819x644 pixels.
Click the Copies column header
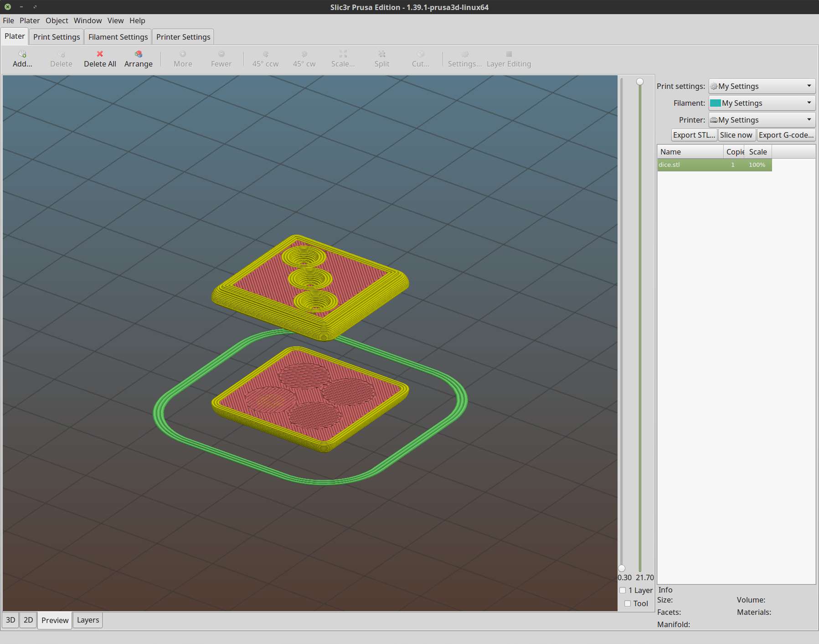(x=734, y=152)
